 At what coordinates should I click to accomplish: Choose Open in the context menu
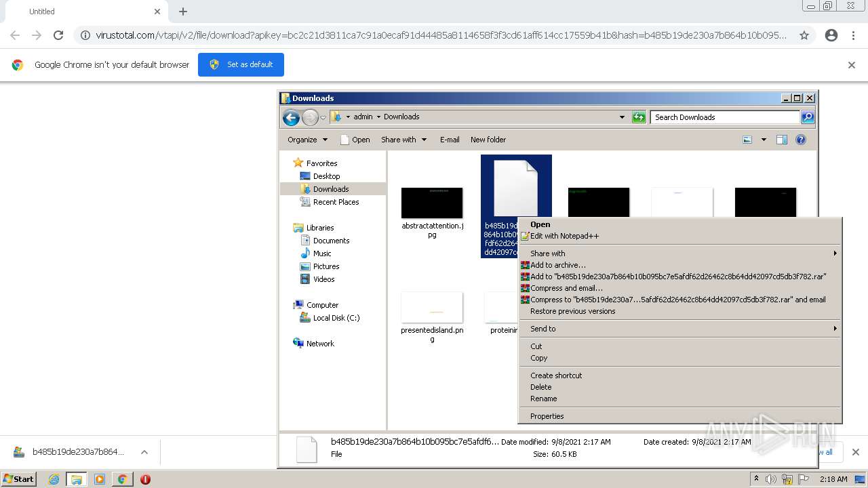click(x=680, y=224)
